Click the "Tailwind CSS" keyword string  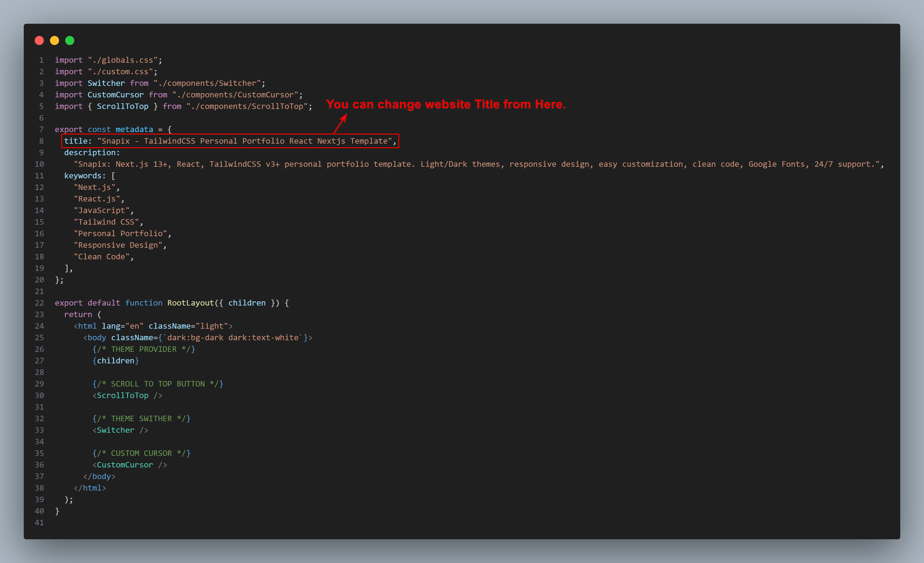click(106, 222)
